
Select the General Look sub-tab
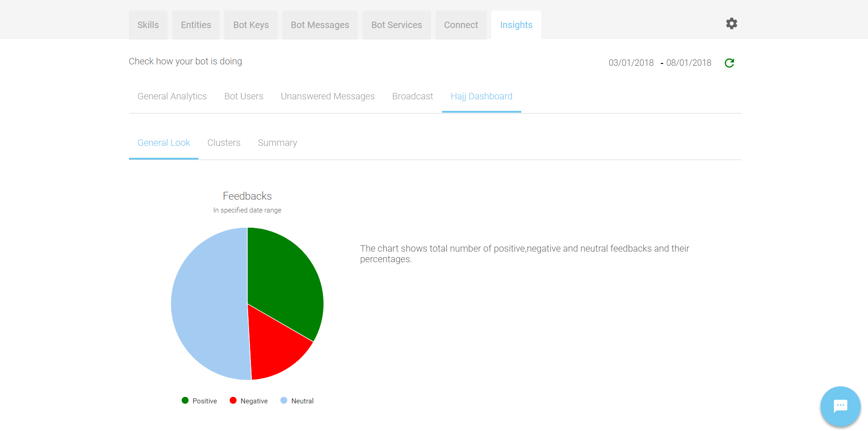(x=163, y=143)
